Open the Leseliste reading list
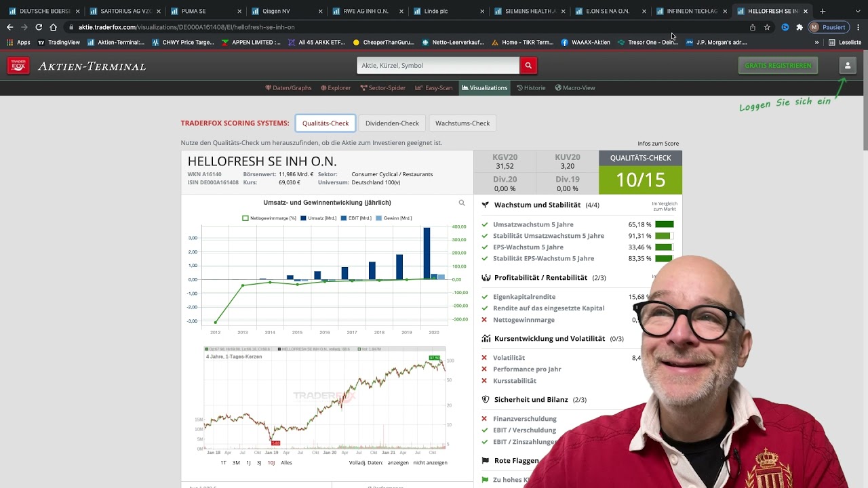The width and height of the screenshot is (868, 488). (845, 42)
